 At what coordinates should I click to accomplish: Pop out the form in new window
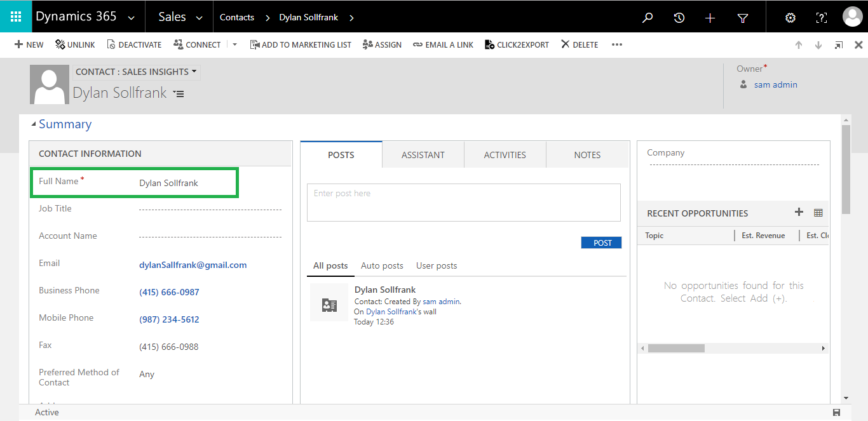[x=839, y=45]
